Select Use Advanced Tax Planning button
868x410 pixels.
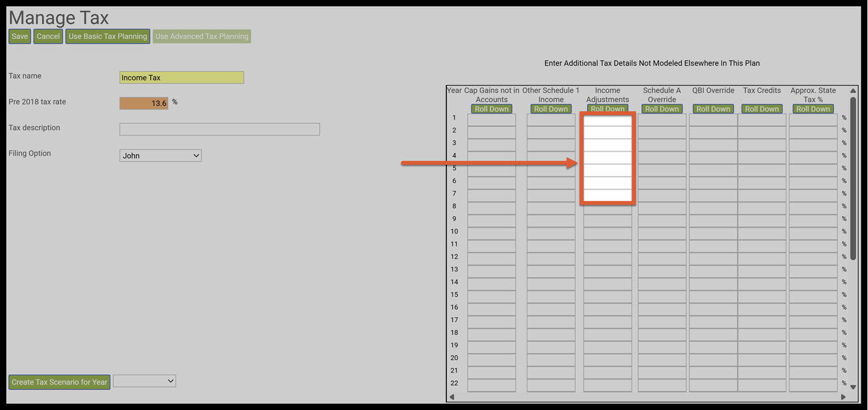click(202, 37)
